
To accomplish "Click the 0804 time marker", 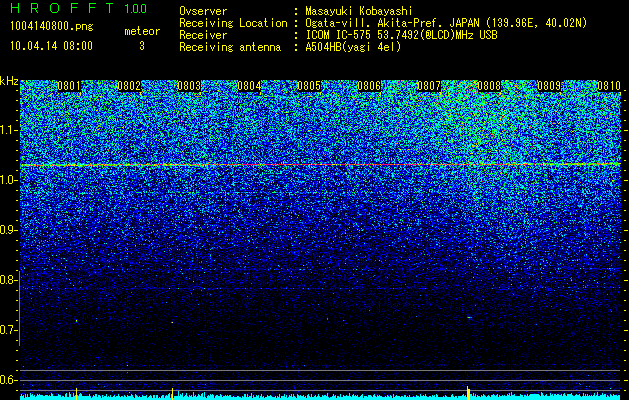I will click(249, 86).
